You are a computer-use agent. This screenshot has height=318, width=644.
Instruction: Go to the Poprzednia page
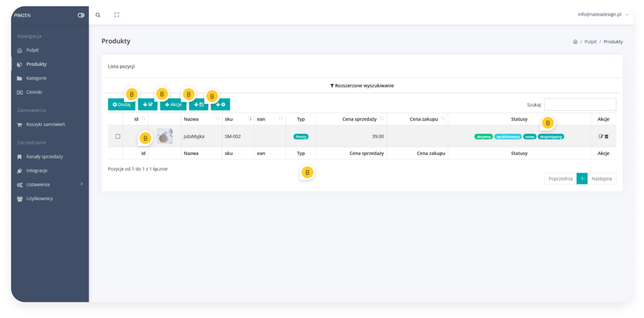coord(560,179)
